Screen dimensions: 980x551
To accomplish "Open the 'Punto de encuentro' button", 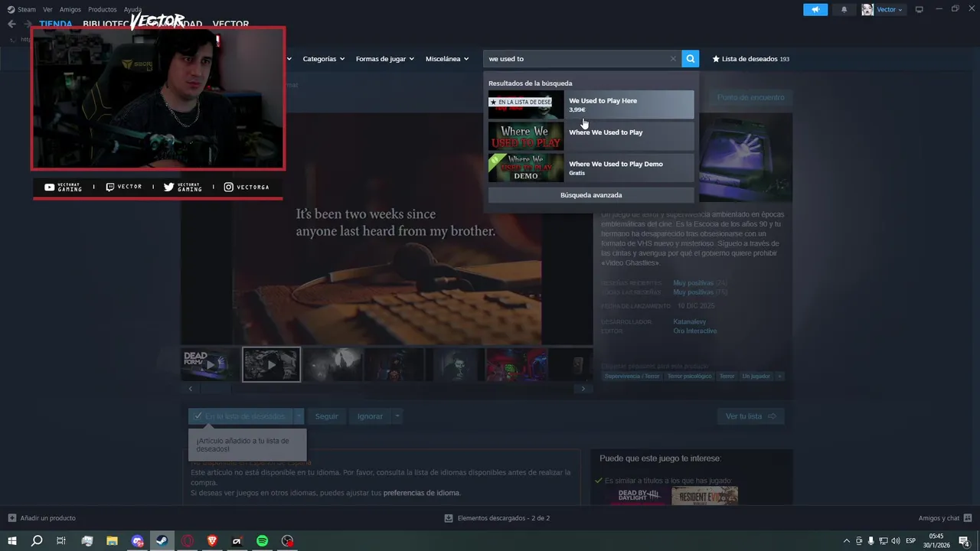I will [x=750, y=97].
